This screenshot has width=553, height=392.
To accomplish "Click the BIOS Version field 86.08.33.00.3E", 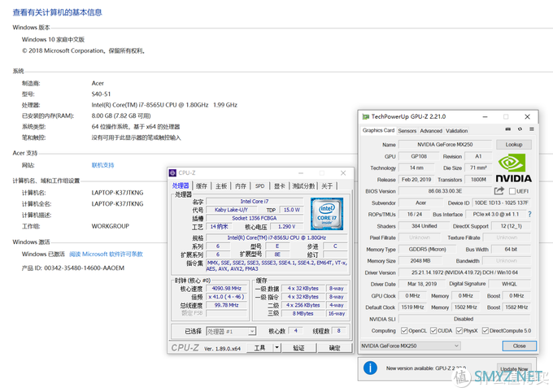I will pos(445,191).
